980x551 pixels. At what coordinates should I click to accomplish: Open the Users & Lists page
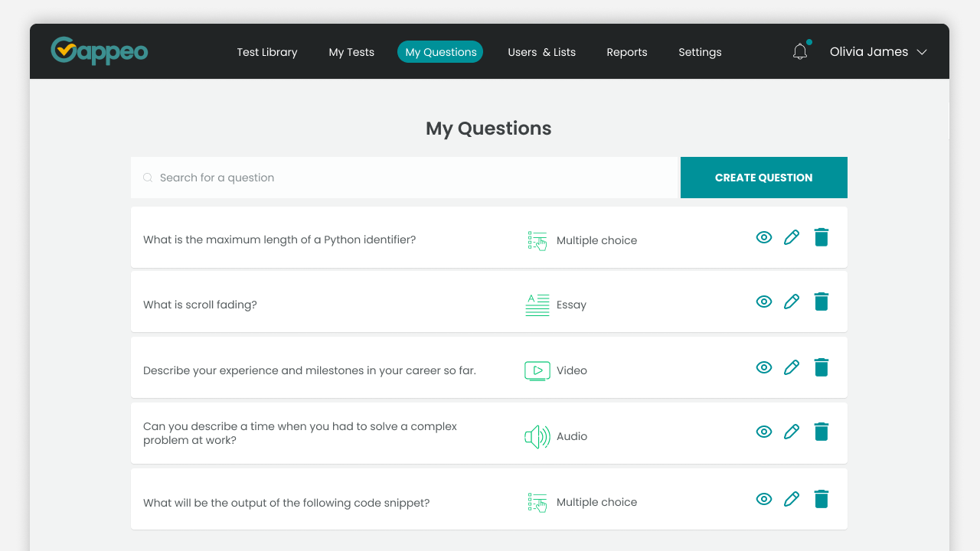click(x=541, y=51)
